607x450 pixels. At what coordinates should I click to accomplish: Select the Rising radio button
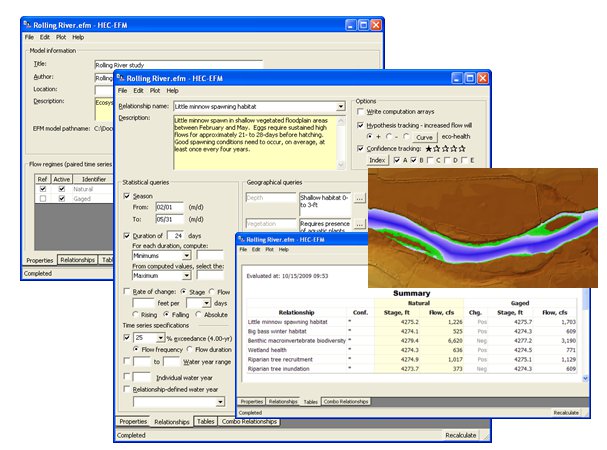click(135, 314)
